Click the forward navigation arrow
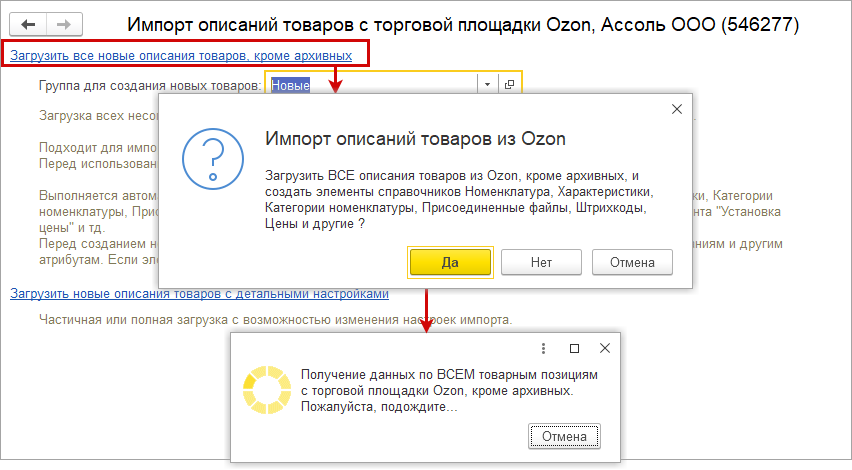This screenshot has height=470, width=852. pos(64,23)
